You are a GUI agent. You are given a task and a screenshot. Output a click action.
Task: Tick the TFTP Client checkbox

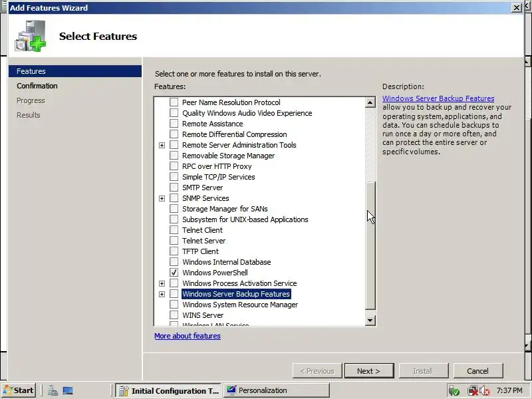pyautogui.click(x=174, y=251)
